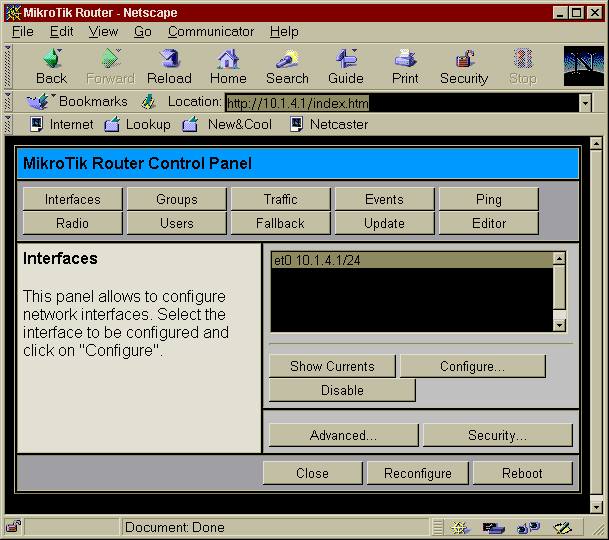The image size is (609, 540).
Task: Open the Groups panel
Action: pyautogui.click(x=177, y=199)
